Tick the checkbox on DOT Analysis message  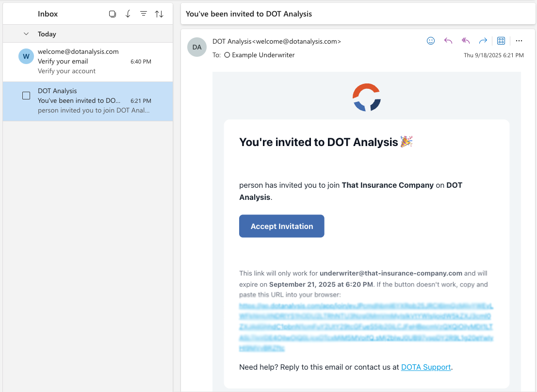(x=26, y=96)
